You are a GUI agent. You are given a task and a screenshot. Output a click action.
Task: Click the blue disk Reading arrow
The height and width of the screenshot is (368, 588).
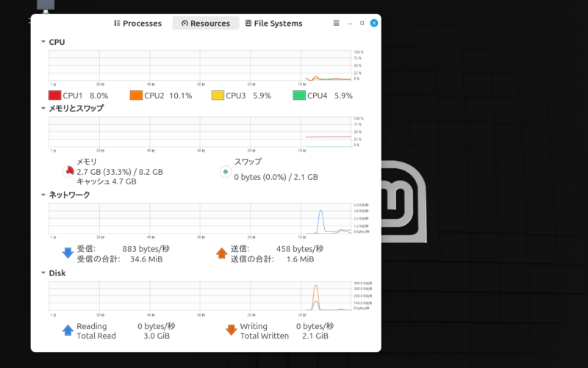click(68, 331)
